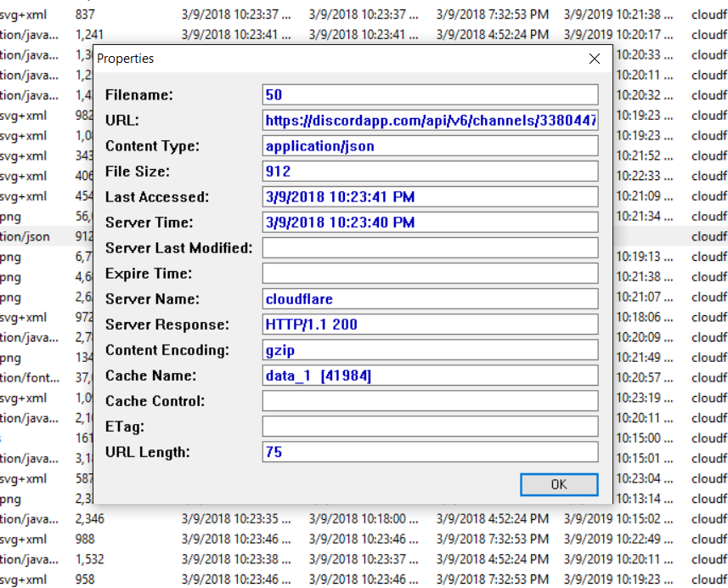The width and height of the screenshot is (728, 588).
Task: Click the File Size field showing 912
Action: pos(429,171)
